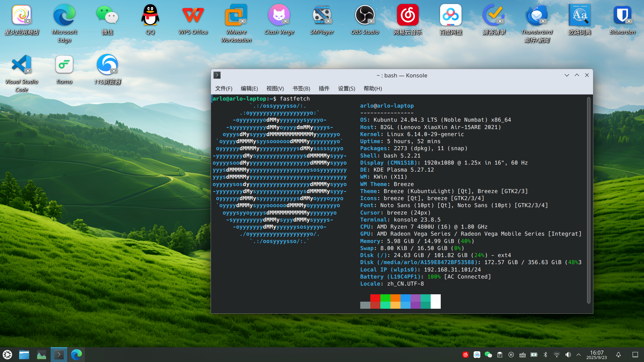Open the 插件 menu in Konsole

pos(324,88)
